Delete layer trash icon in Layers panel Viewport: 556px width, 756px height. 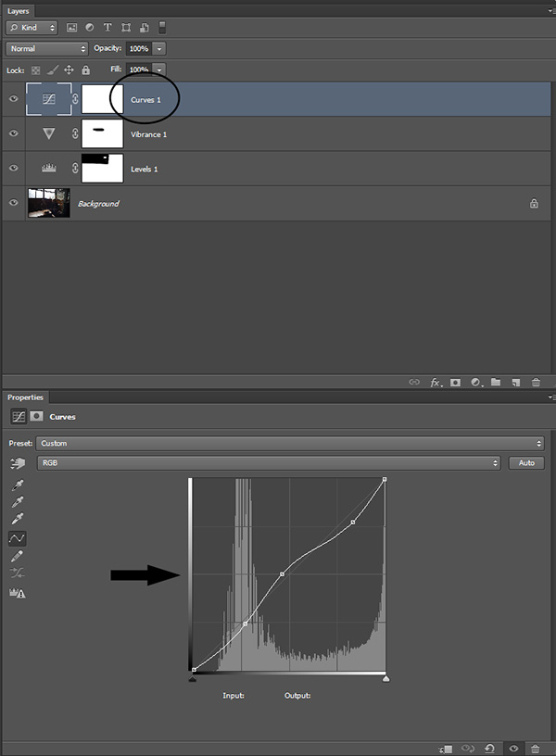[536, 383]
